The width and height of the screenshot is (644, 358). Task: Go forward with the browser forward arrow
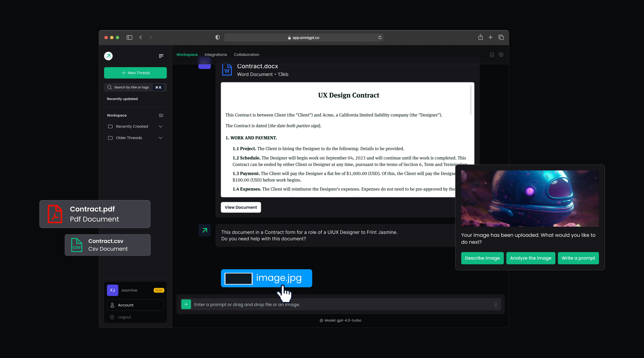151,37
